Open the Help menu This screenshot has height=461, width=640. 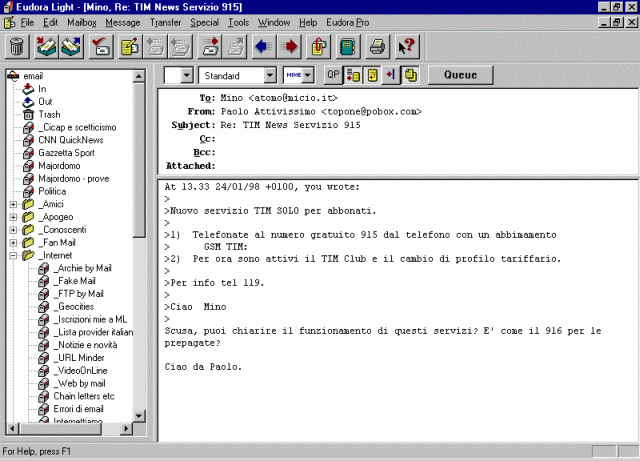coord(308,22)
